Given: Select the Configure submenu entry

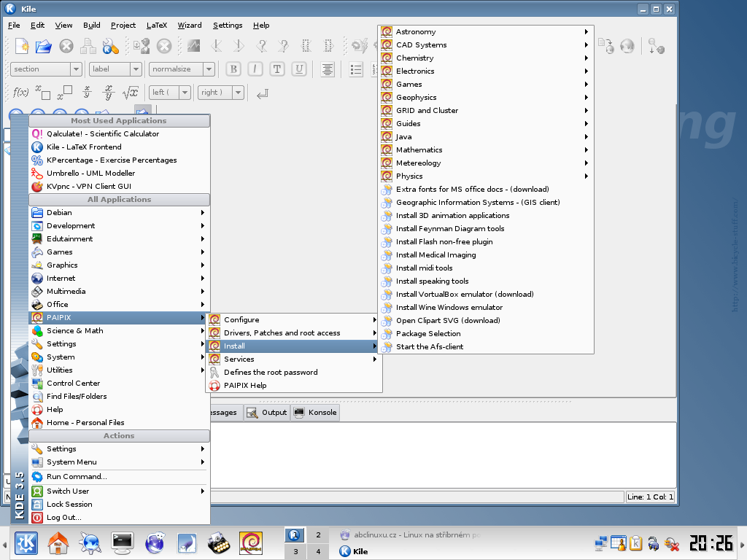Looking at the screenshot, I should (x=293, y=319).
